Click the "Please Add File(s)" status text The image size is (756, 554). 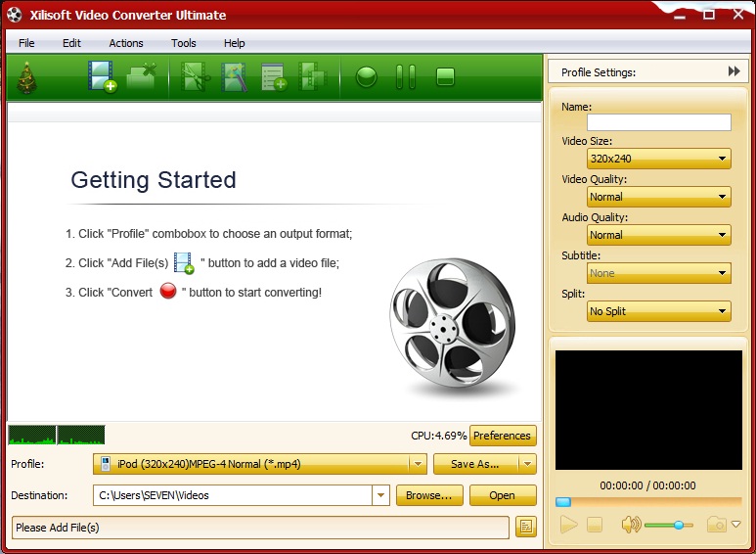click(58, 528)
